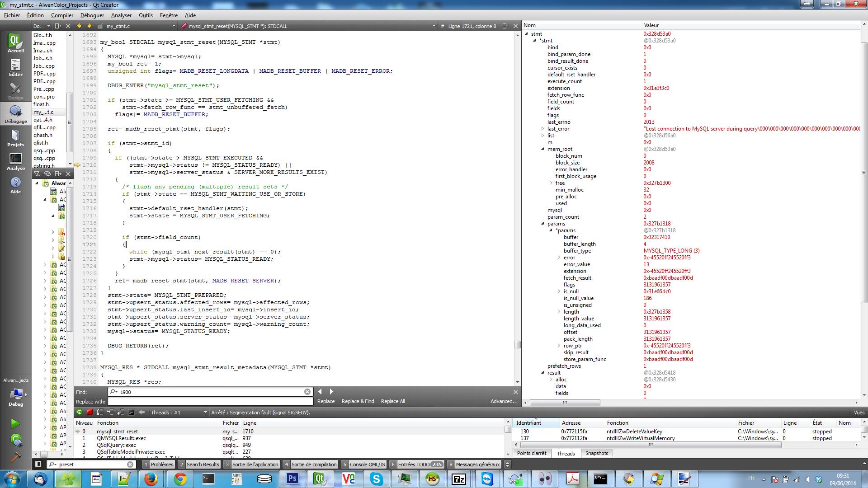Stop the debugger with the red square icon
The image size is (868, 488).
[90, 412]
